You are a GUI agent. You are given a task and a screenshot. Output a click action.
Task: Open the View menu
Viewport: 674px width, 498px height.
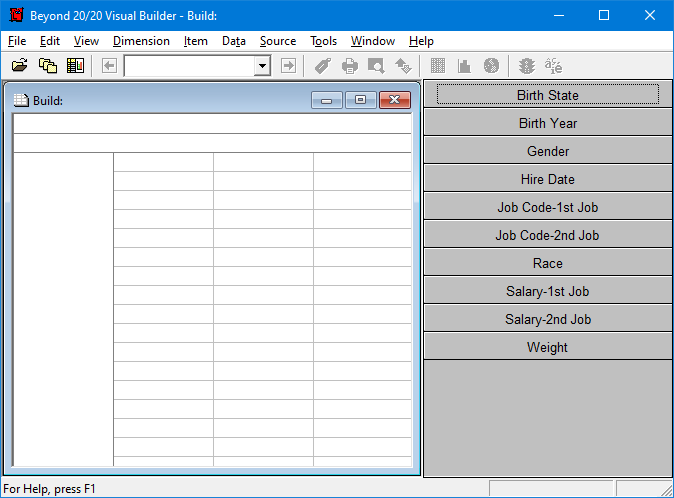[86, 41]
